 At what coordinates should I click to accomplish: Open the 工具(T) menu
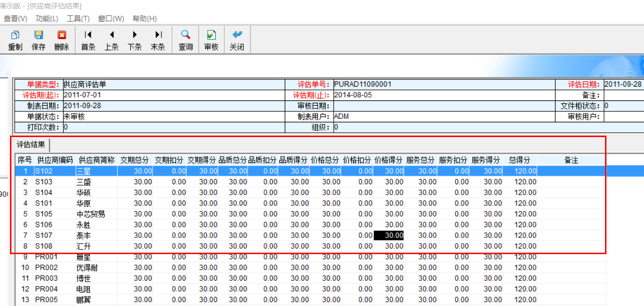click(78, 19)
